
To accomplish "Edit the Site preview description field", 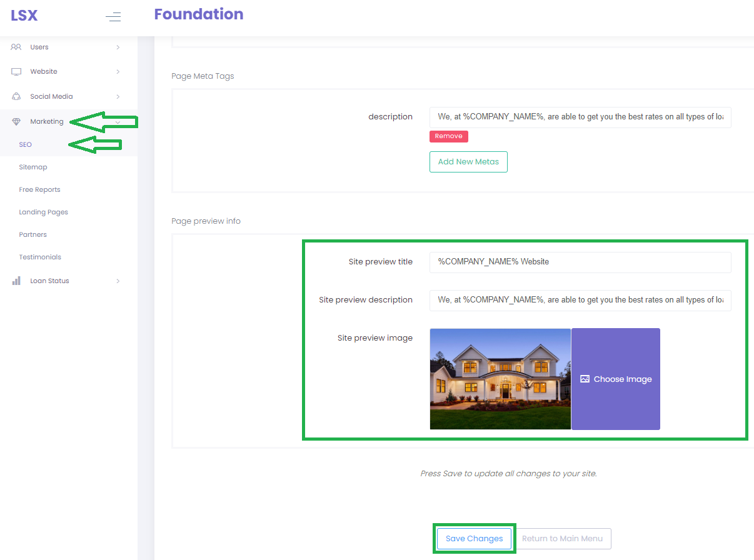I will pos(580,300).
